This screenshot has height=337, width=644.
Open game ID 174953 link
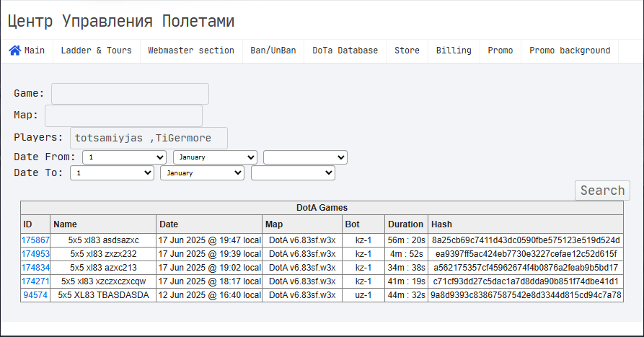click(35, 254)
